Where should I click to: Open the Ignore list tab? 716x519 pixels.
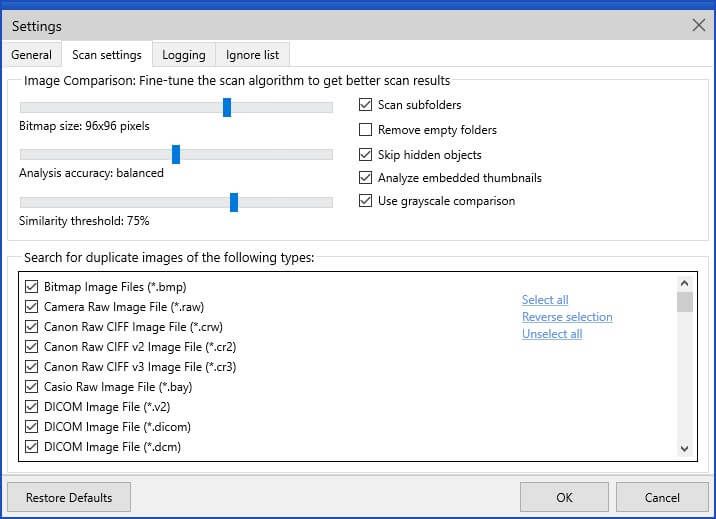tap(252, 55)
